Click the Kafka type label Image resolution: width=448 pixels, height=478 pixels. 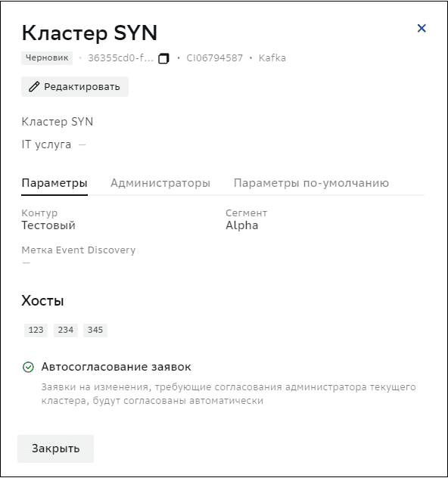[x=272, y=58]
